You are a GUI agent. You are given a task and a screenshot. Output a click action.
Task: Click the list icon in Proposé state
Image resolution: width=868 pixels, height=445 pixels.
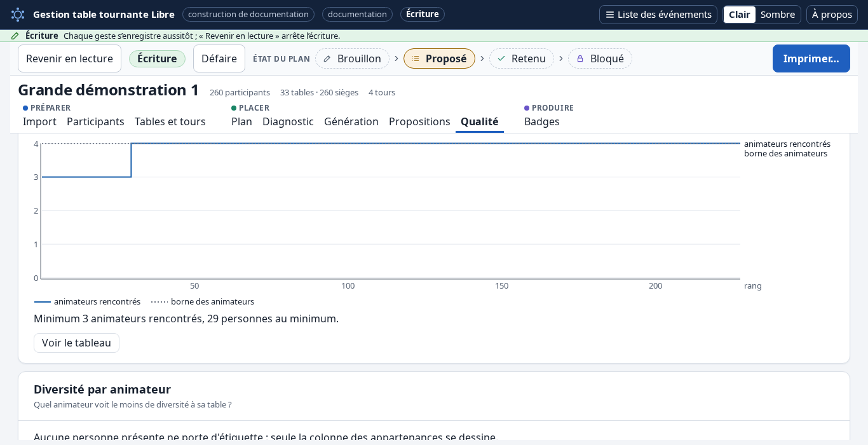tap(416, 58)
